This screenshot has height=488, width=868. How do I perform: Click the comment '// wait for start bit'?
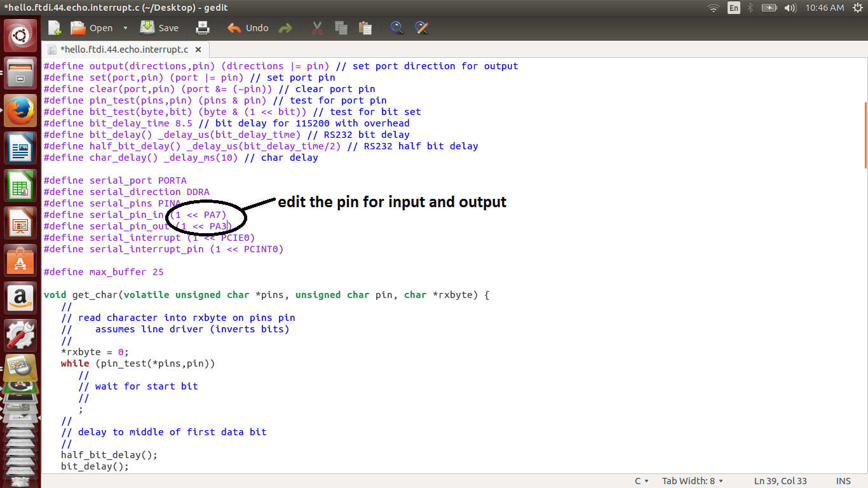[x=138, y=386]
